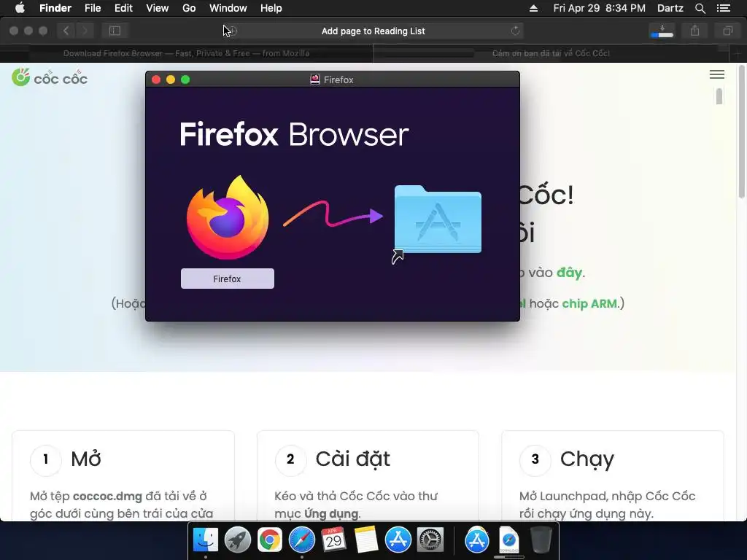Open the Trash in the dock
Screen dimensions: 747x560
pyautogui.click(x=541, y=540)
